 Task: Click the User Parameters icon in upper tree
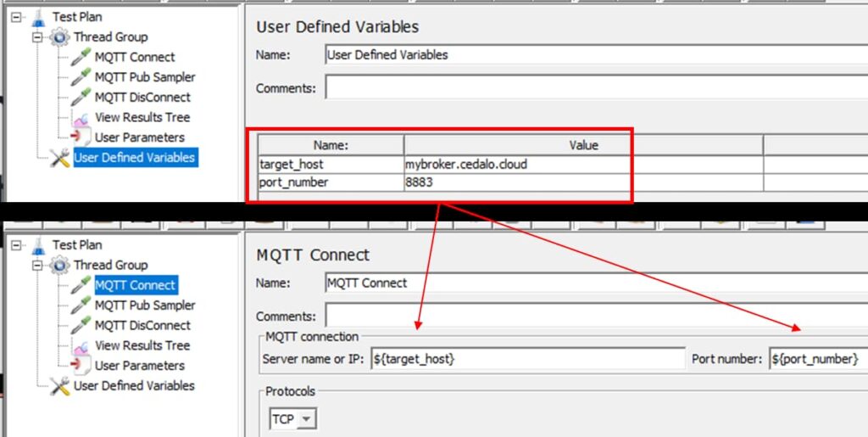(x=81, y=137)
